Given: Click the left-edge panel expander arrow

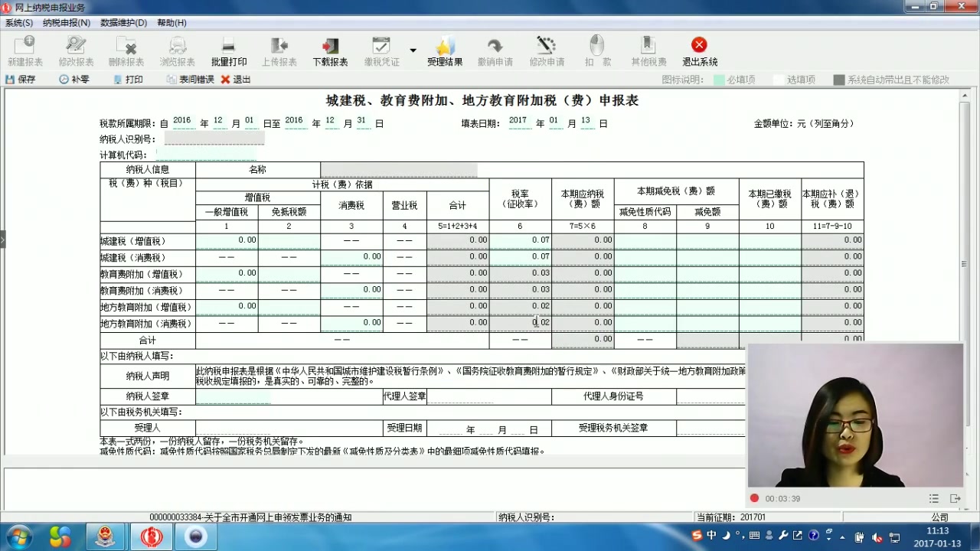Looking at the screenshot, I should pyautogui.click(x=2, y=240).
